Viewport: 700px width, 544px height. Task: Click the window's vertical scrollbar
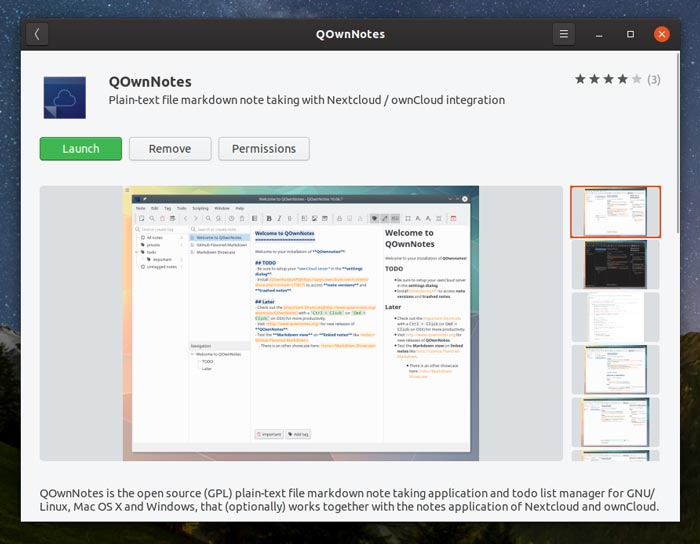(x=678, y=143)
